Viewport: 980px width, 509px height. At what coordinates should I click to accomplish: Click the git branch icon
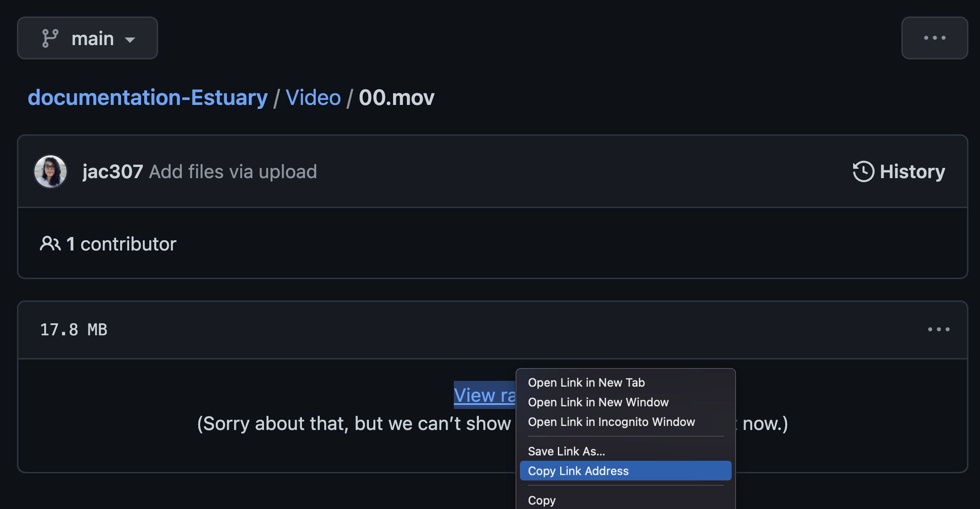pyautogui.click(x=50, y=38)
